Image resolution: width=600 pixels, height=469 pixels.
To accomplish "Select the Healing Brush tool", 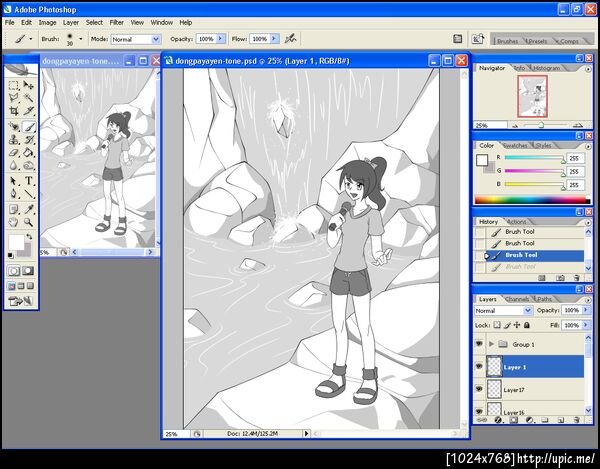I will [14, 127].
